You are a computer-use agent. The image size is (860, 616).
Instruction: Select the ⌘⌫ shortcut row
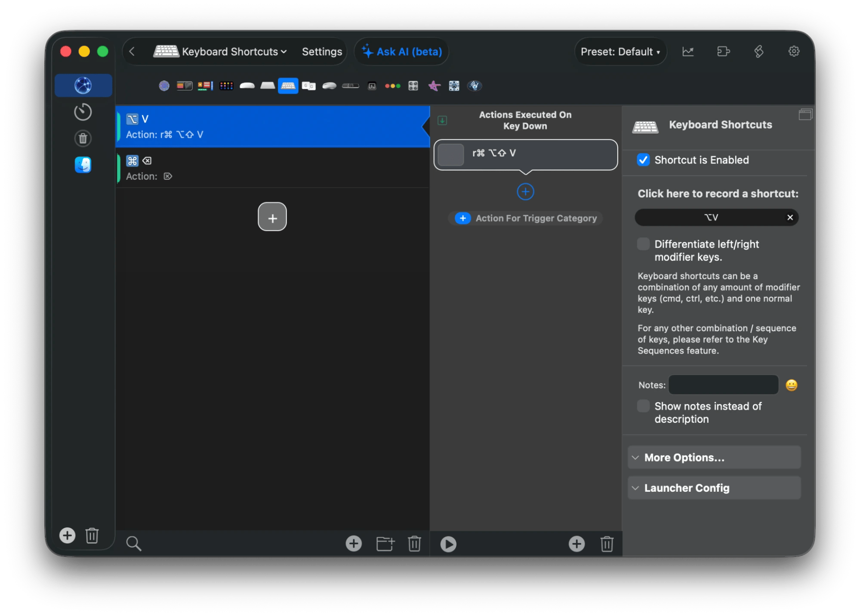pyautogui.click(x=273, y=168)
